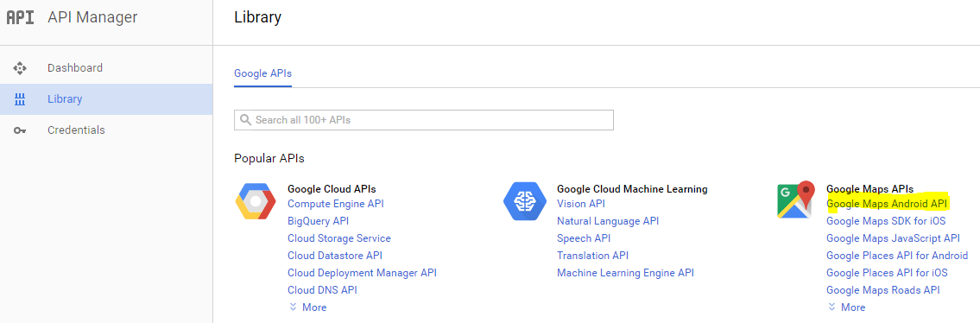Select the Dashboard icon in sidebar

[20, 68]
